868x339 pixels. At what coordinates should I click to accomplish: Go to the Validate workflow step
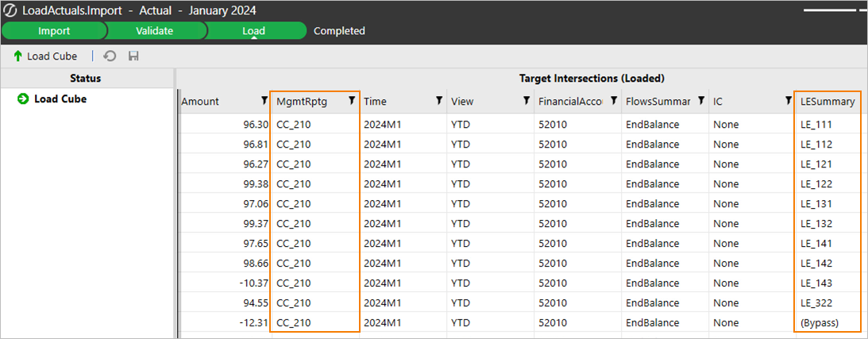tap(154, 31)
